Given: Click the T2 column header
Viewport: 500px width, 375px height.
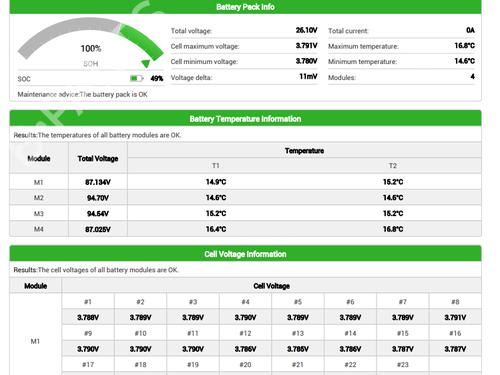Looking at the screenshot, I should point(393,166).
